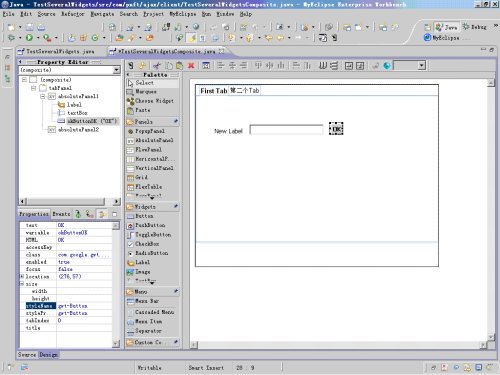Click the green Run button in toolbar
Screen dimensions: 500x375
point(29,38)
